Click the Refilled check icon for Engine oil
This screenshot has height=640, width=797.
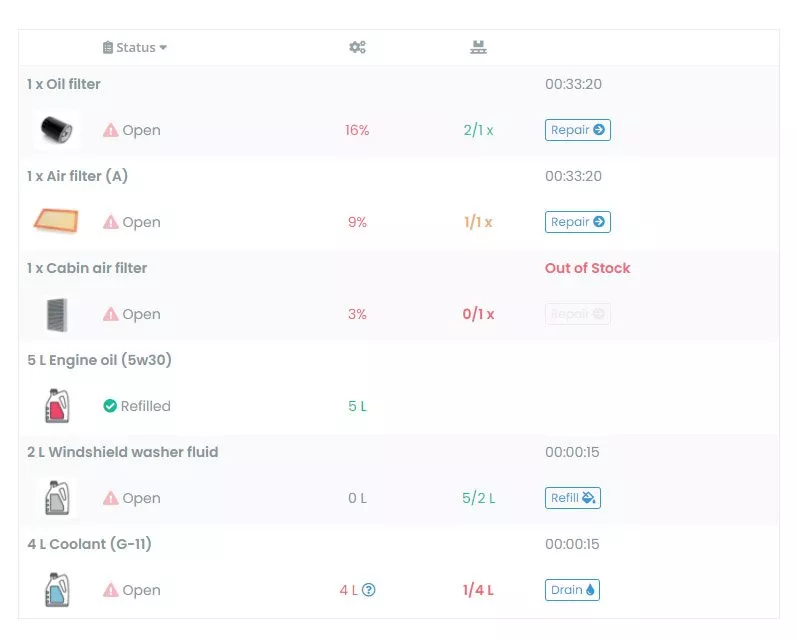click(x=110, y=406)
